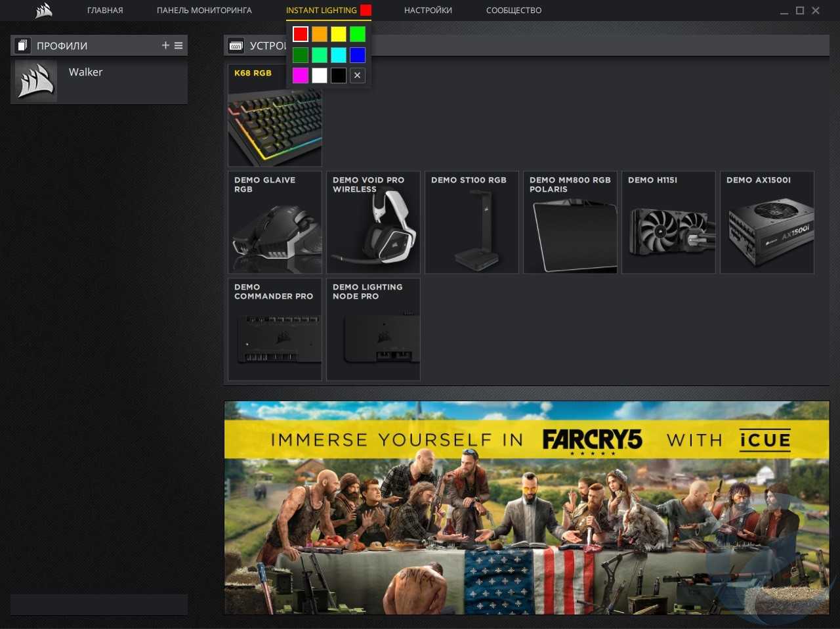The height and width of the screenshot is (629, 840).
Task: Select the Walker profile
Action: pyautogui.click(x=98, y=81)
